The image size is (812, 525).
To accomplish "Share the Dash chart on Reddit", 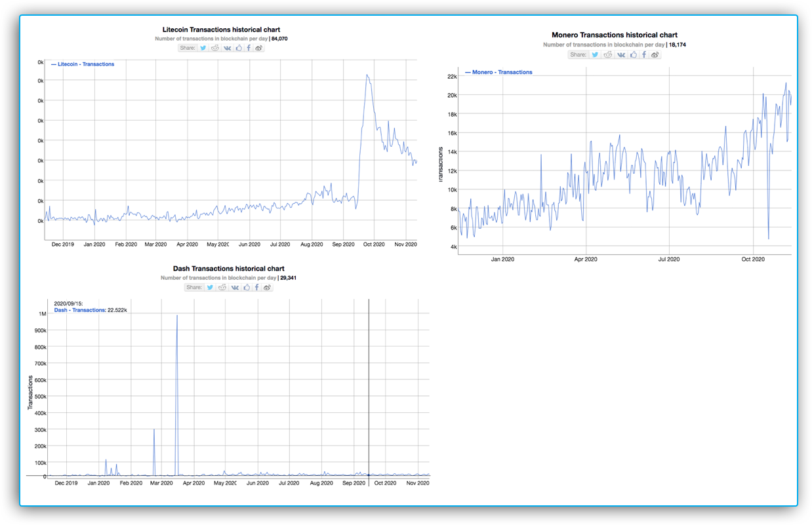I will pyautogui.click(x=222, y=287).
